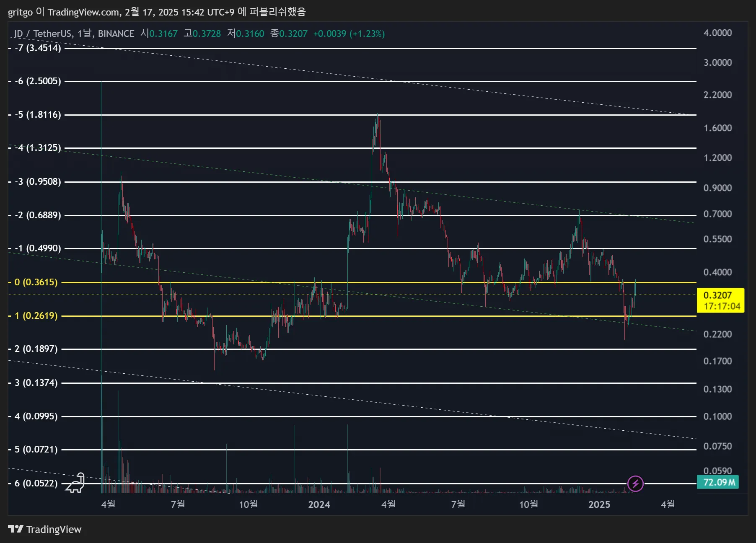
Task: Select the Fibonacci level -2 (0.6889) label
Action: click(x=38, y=215)
